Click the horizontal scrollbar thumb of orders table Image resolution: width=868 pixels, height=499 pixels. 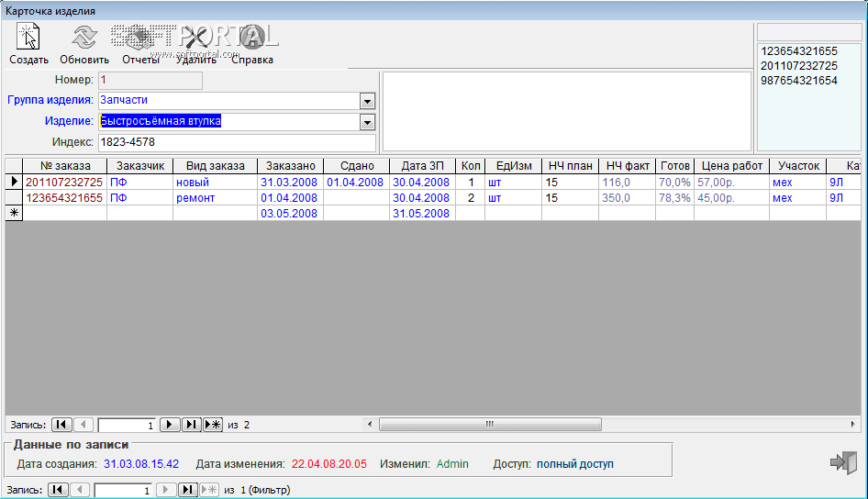click(490, 425)
